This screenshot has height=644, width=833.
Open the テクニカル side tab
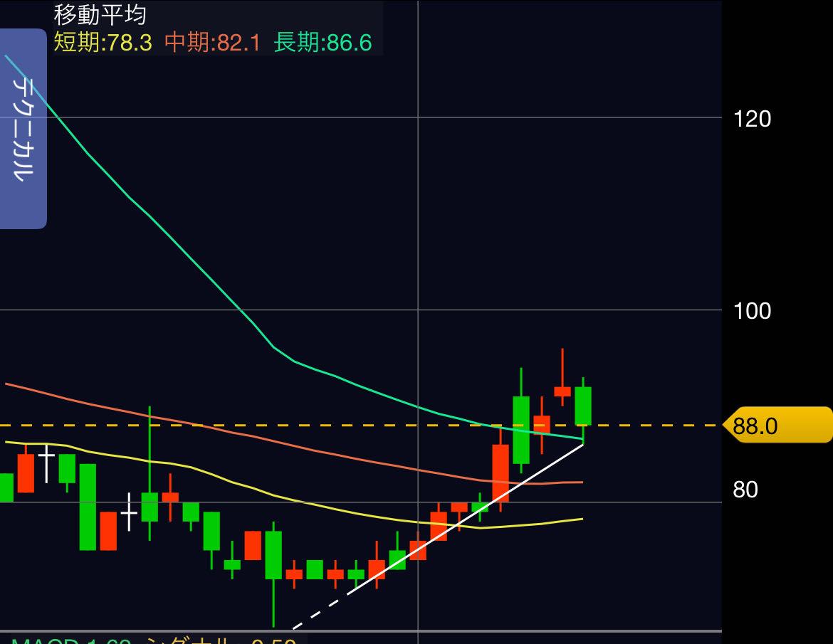(23, 128)
